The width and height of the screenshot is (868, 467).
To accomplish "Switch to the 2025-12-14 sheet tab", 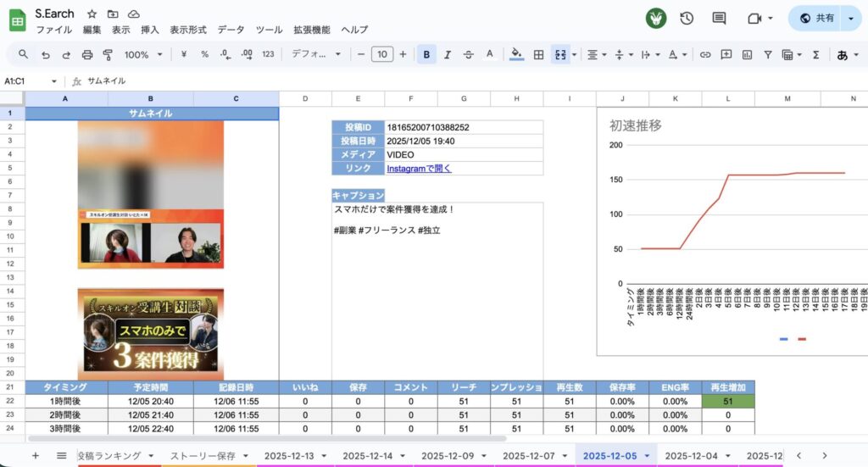I will [x=366, y=456].
